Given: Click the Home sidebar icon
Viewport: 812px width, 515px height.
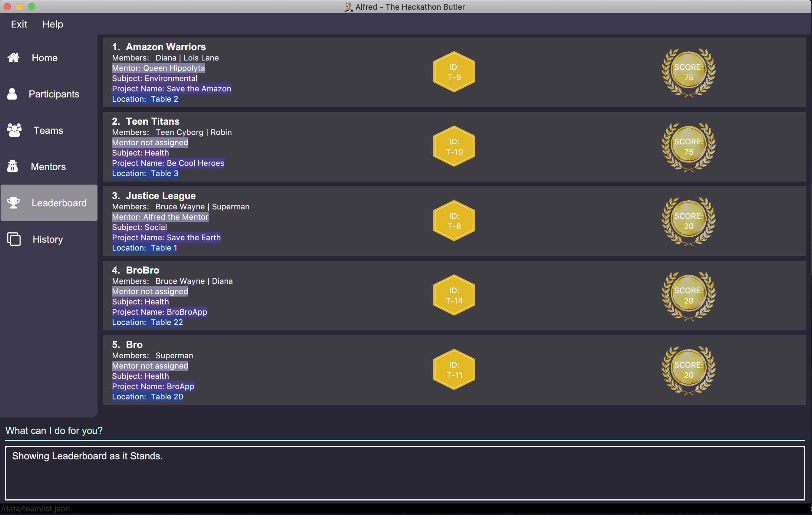Looking at the screenshot, I should 15,57.
